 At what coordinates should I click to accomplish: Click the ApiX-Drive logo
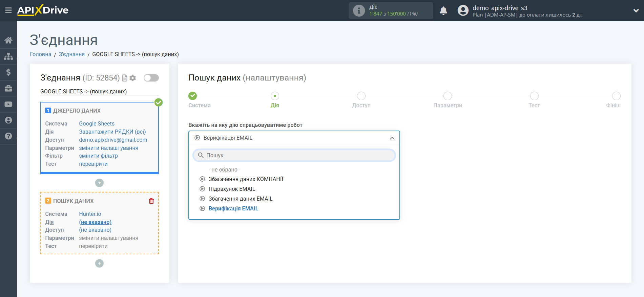click(x=43, y=10)
